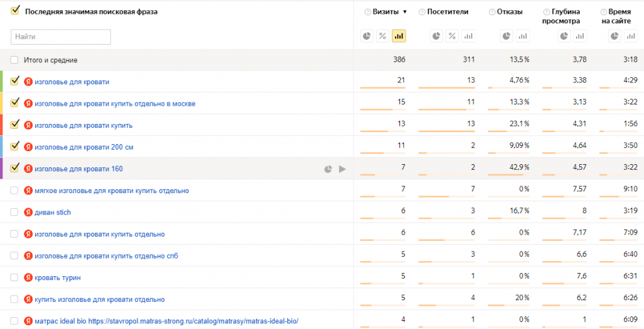Open the кровать турин phrase link

pos(57,277)
